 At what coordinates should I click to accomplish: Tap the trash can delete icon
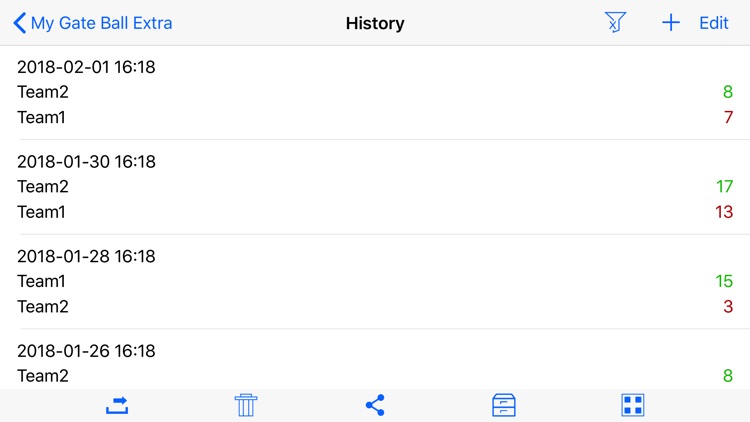coord(246,405)
